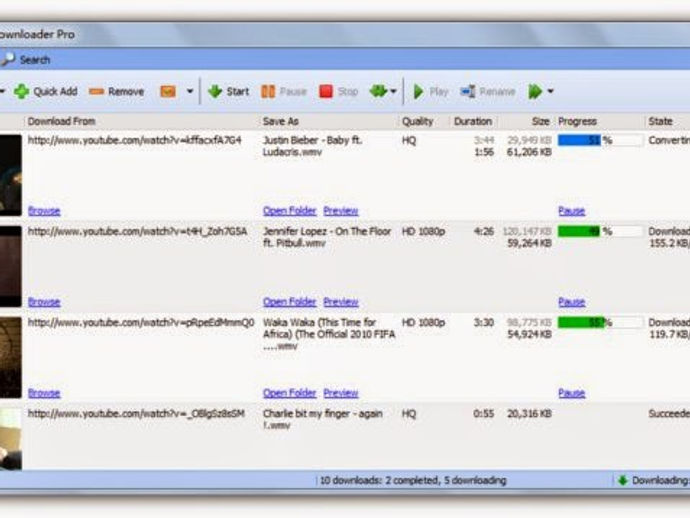Click the red Stop button
Viewport: 690px width, 518px height.
[x=338, y=92]
